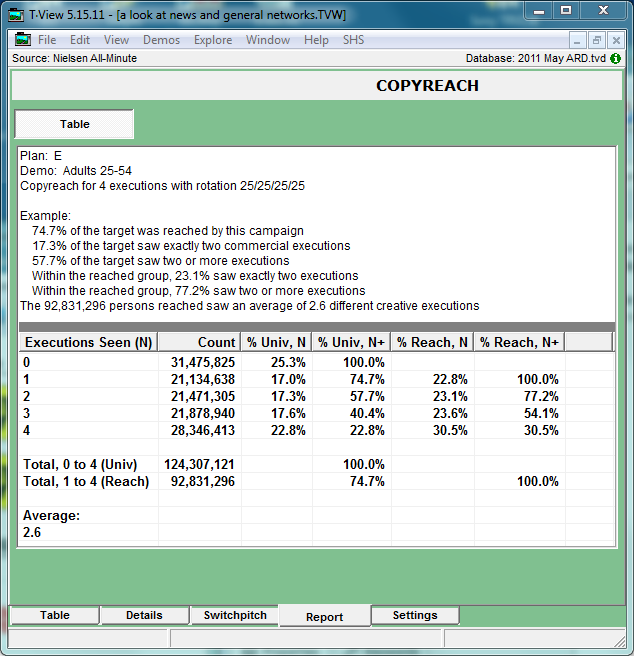Screen dimensions: 634x656
Task: Click the window resize grip corner
Action: (620, 641)
